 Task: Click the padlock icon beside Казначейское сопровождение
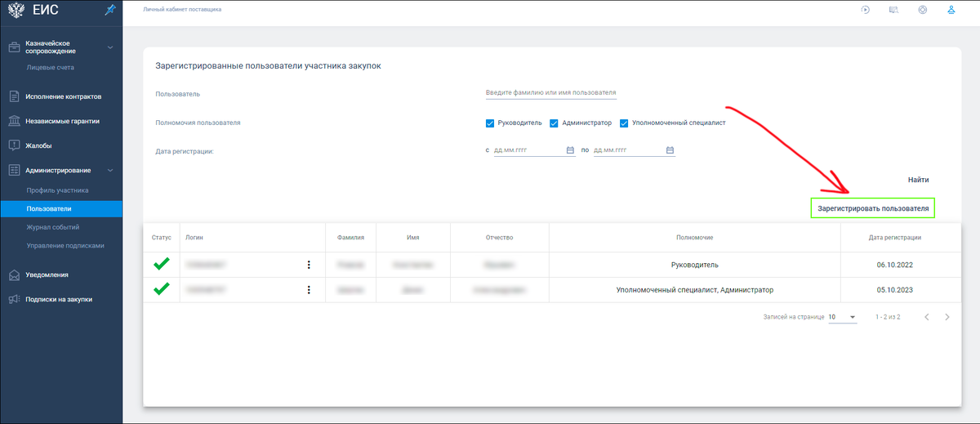[x=14, y=47]
